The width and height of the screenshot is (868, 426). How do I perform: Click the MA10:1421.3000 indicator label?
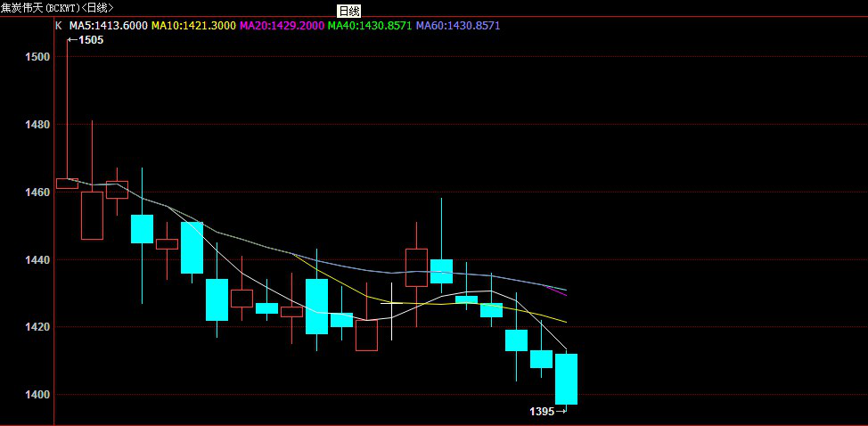193,26
